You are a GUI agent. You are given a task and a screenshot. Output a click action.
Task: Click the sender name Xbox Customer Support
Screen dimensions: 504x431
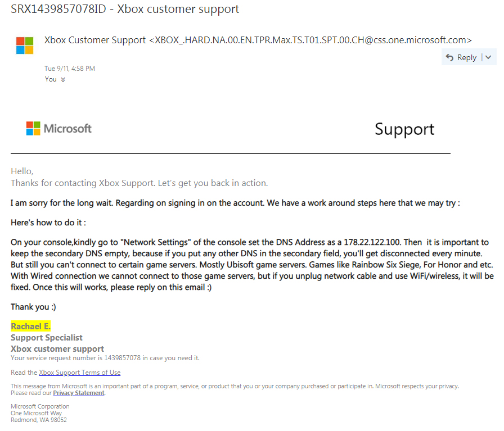(x=95, y=40)
